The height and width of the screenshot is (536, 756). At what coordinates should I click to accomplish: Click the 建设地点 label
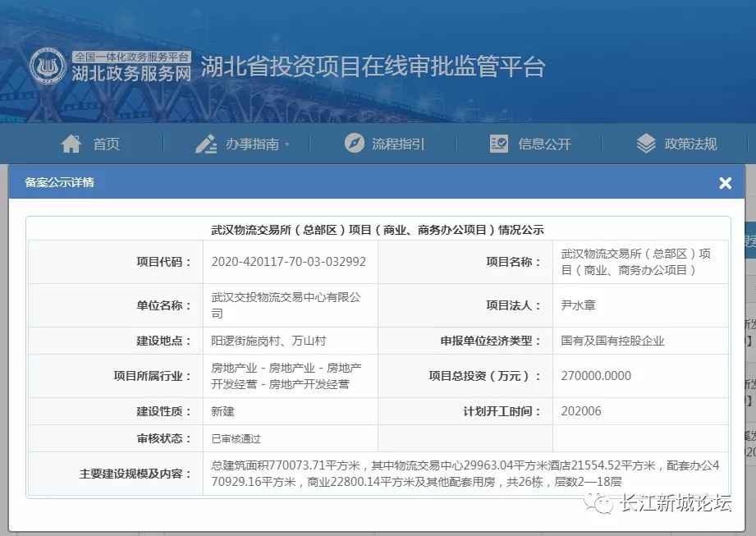(164, 341)
